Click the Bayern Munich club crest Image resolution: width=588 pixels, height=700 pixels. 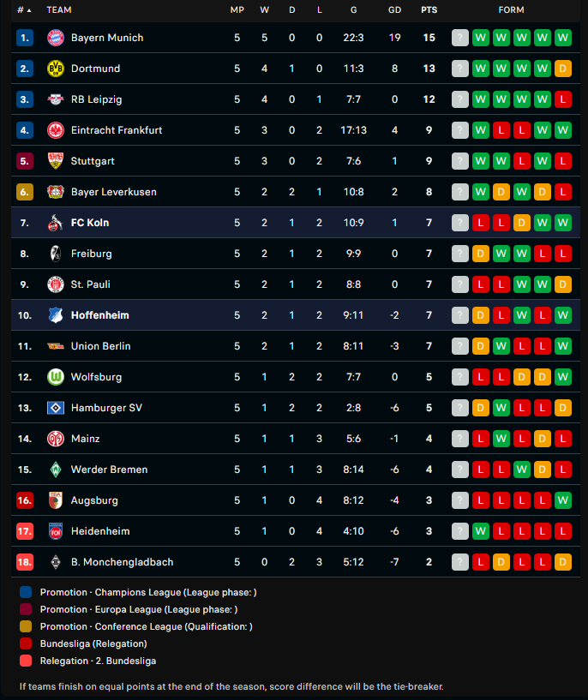pos(56,38)
